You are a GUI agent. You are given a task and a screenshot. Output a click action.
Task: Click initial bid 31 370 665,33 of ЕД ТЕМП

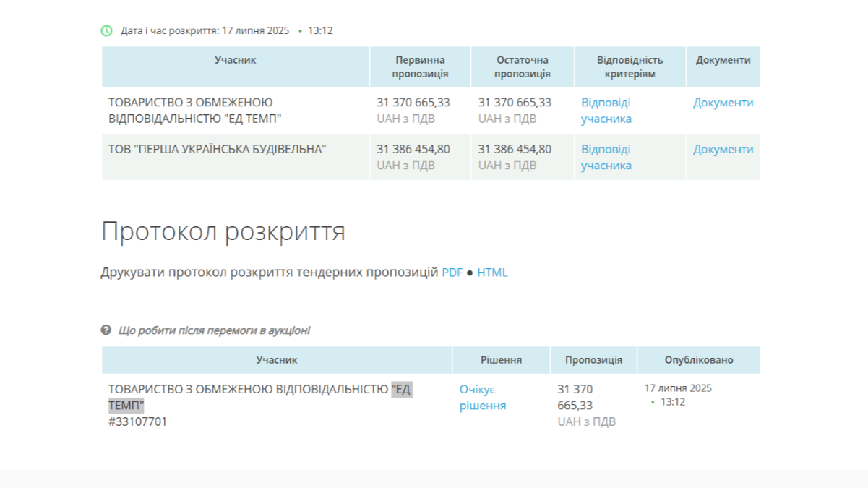pyautogui.click(x=413, y=103)
